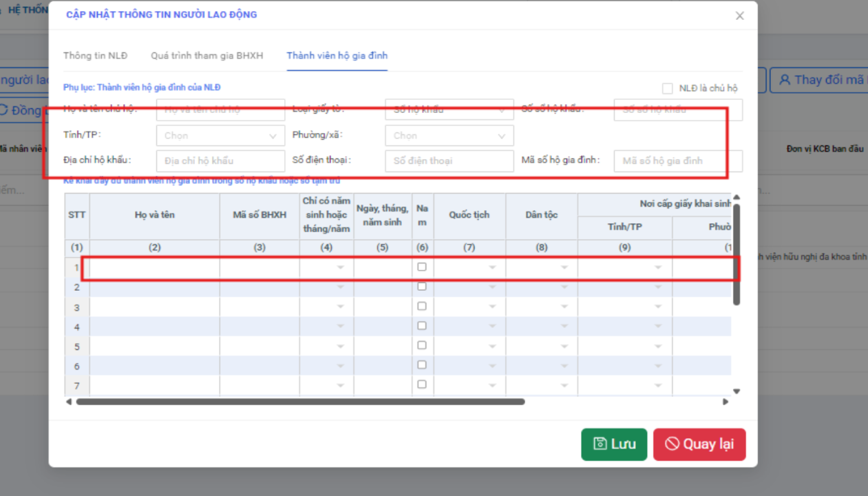Click the user icon beside Thay đổi mã
This screenshot has width=868, height=496.
pos(784,80)
